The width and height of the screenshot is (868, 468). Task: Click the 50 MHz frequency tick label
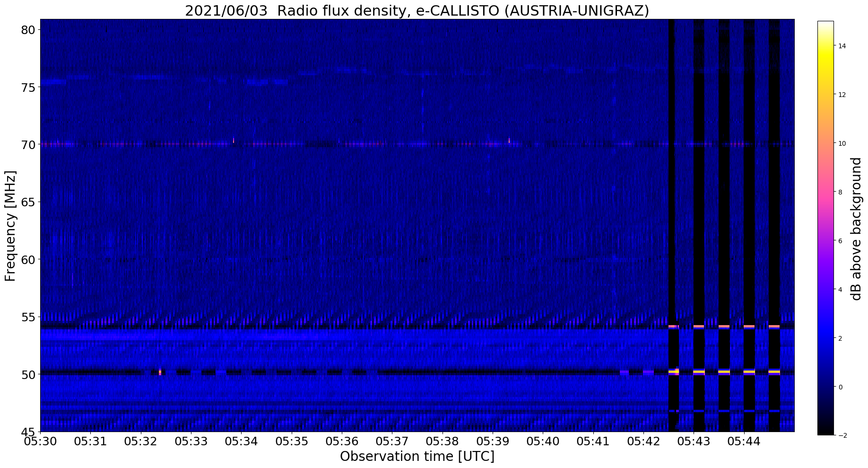coord(28,374)
